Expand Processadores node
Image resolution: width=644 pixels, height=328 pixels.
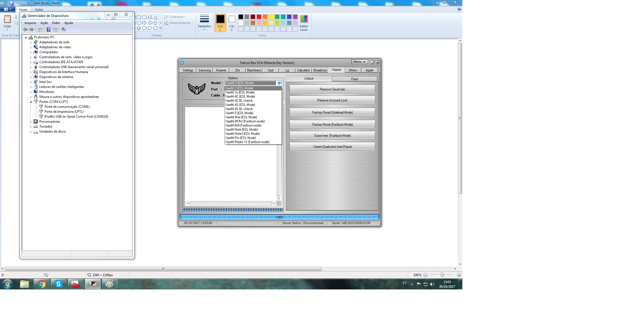31,122
